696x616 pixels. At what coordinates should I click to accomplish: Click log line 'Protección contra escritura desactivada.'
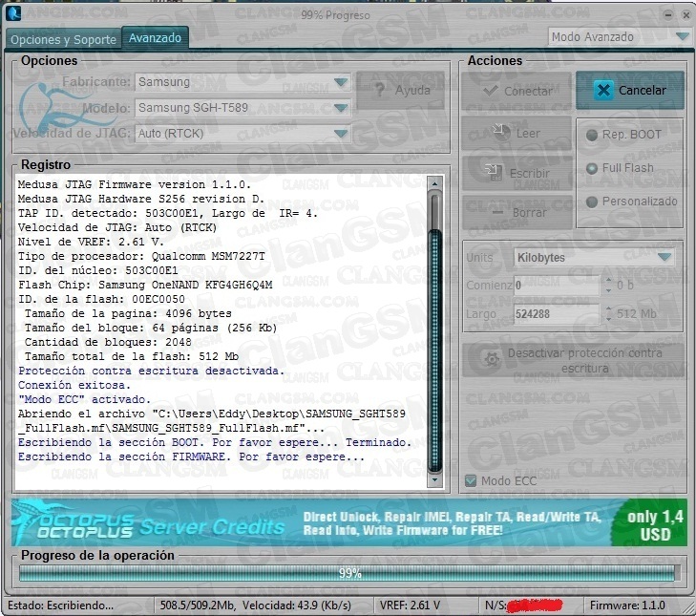[x=151, y=371]
